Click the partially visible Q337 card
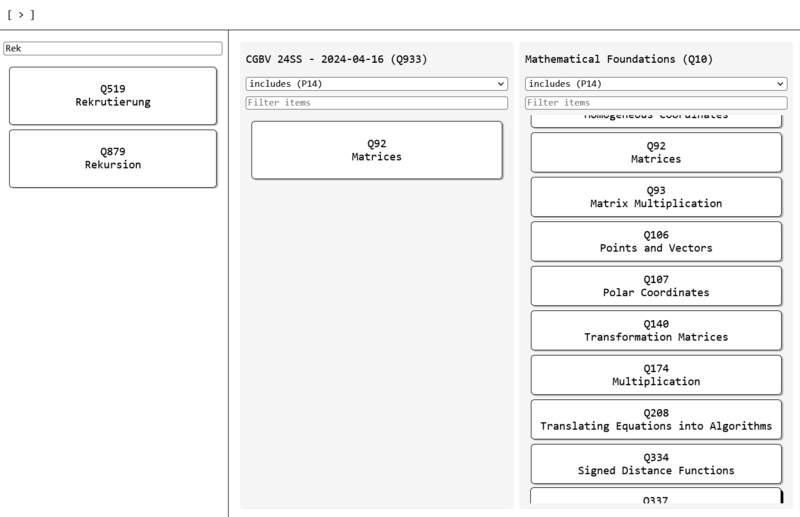 point(656,497)
